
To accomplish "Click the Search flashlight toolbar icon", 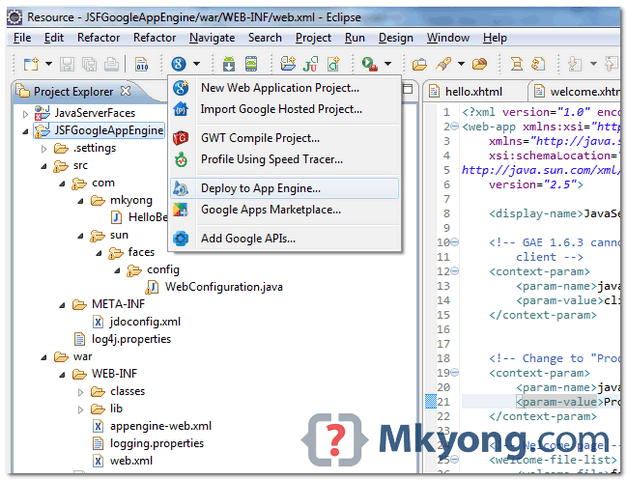I will [443, 64].
